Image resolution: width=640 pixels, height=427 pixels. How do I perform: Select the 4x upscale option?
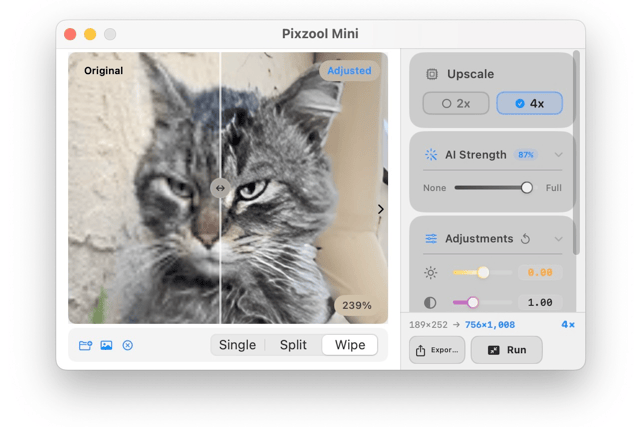[x=529, y=103]
